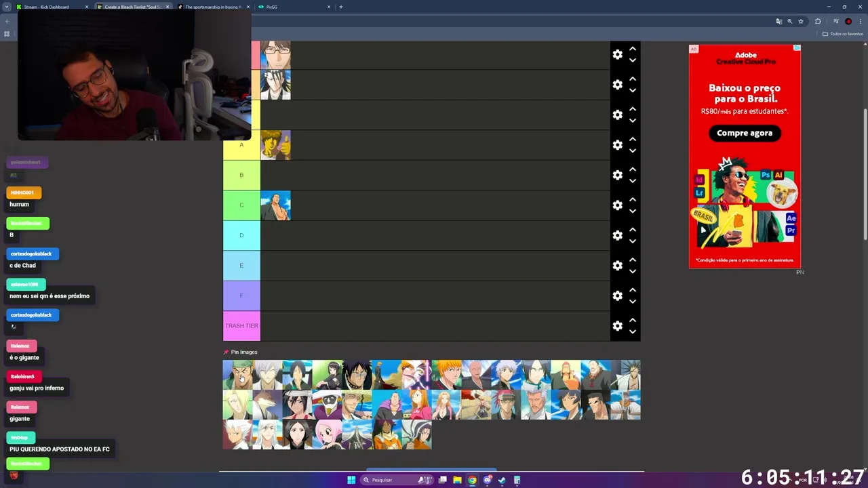
Task: Click the Compre agora button in Adobe ad
Action: click(x=745, y=133)
